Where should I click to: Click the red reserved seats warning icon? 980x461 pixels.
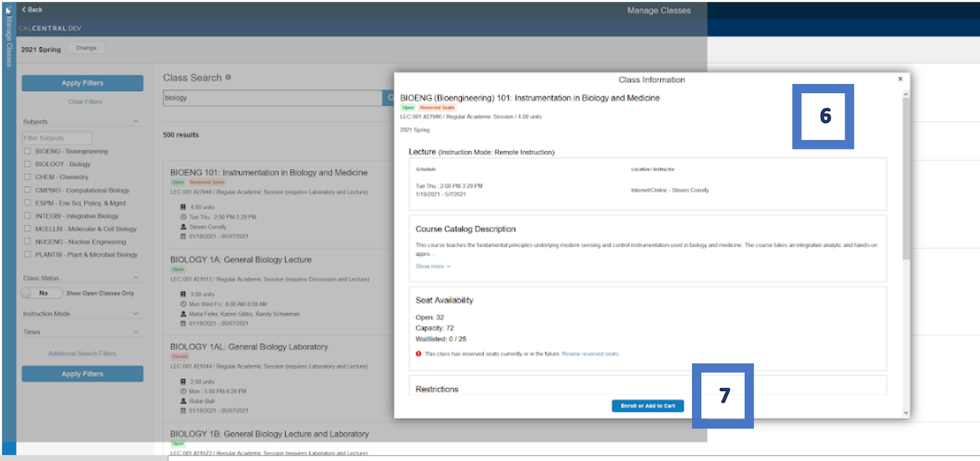[418, 354]
